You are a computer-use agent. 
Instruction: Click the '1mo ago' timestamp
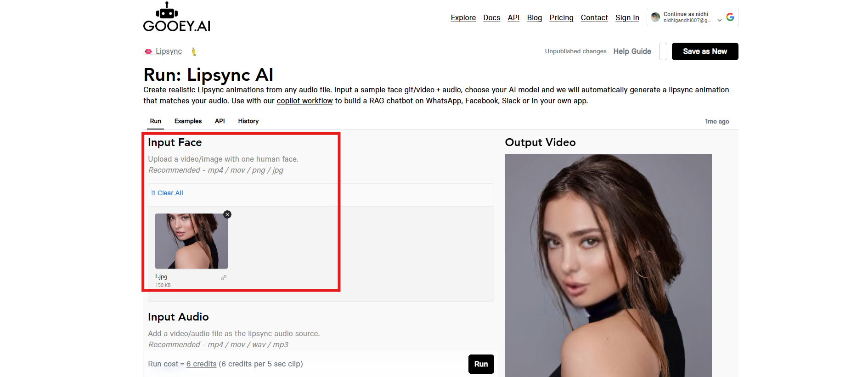pos(717,122)
